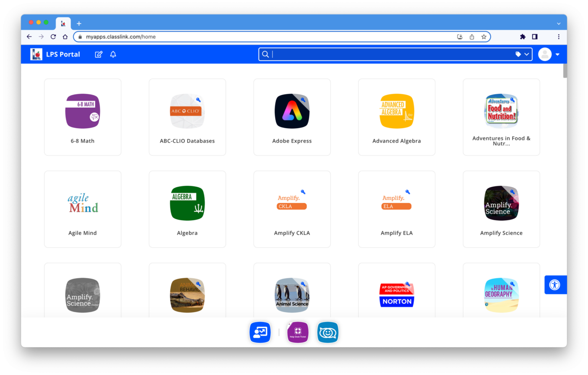Bookmark this page with the star
Image resolution: width=588 pixels, height=375 pixels.
click(484, 37)
